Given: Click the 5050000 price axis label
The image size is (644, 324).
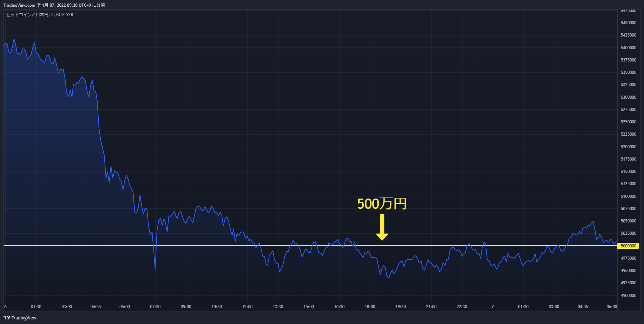Looking at the screenshot, I should tap(629, 221).
